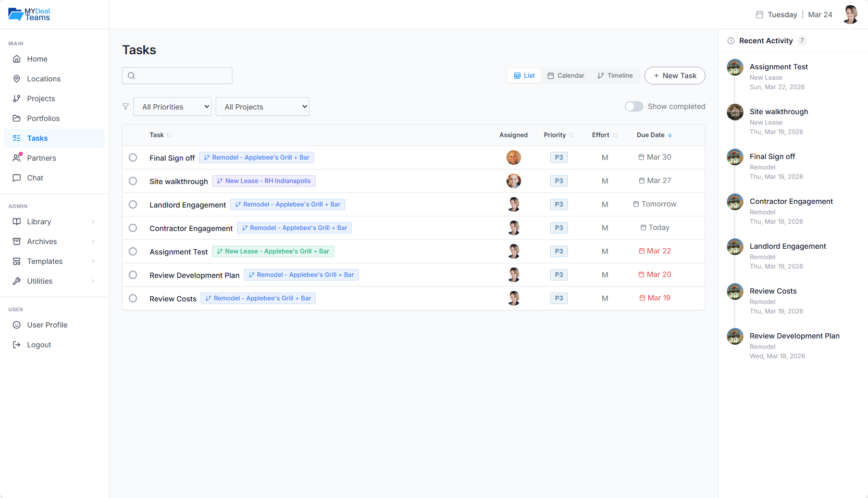868x498 pixels.
Task: Expand the Templates submenu chevron
Action: [93, 261]
